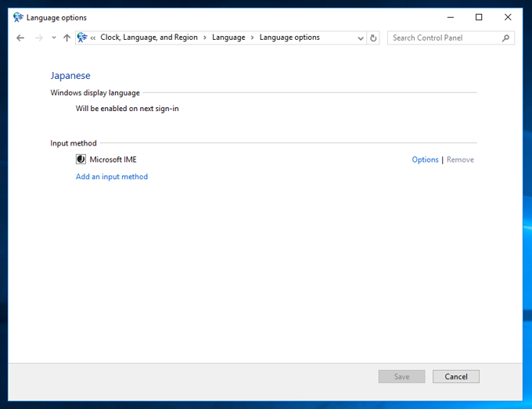Viewport: 532px width, 409px height.
Task: Click Add an input method
Action: 112,177
